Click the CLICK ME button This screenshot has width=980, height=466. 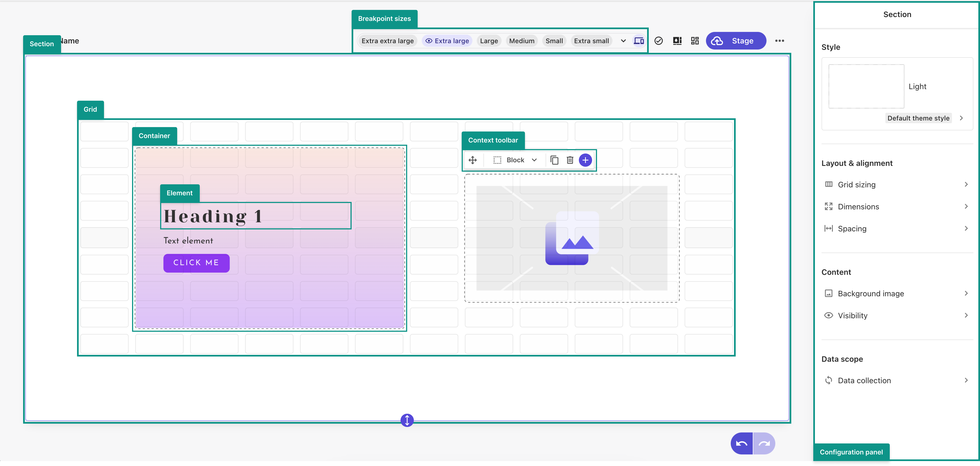coord(196,263)
